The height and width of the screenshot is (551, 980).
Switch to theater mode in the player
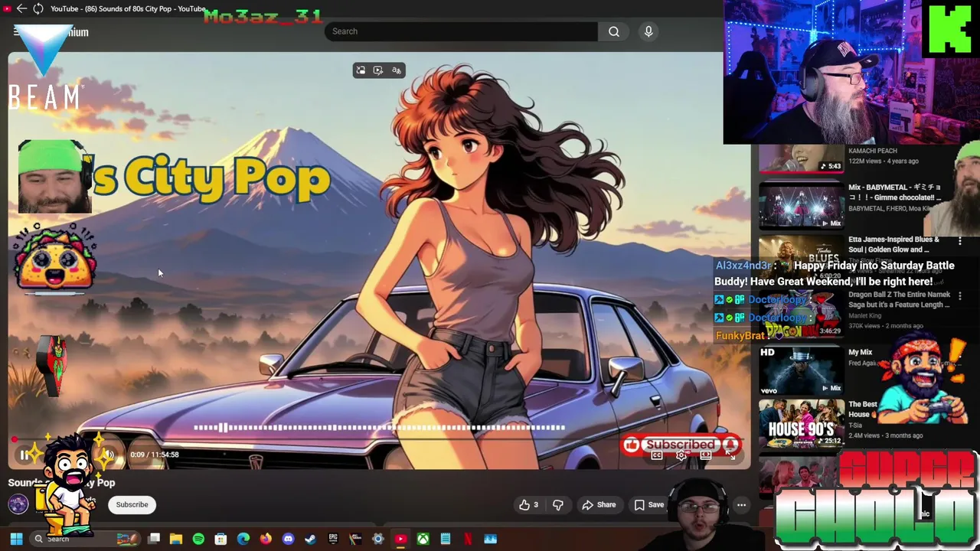tap(706, 455)
